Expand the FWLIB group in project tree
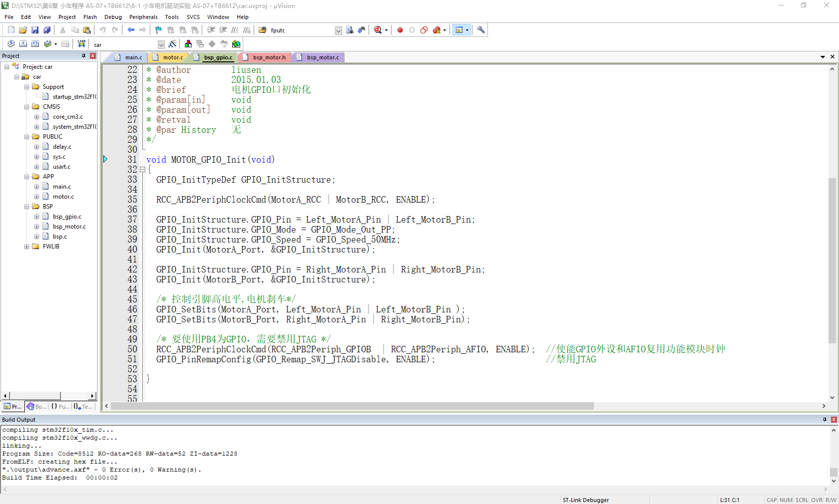Screen dimensions: 839x504 (x=27, y=247)
